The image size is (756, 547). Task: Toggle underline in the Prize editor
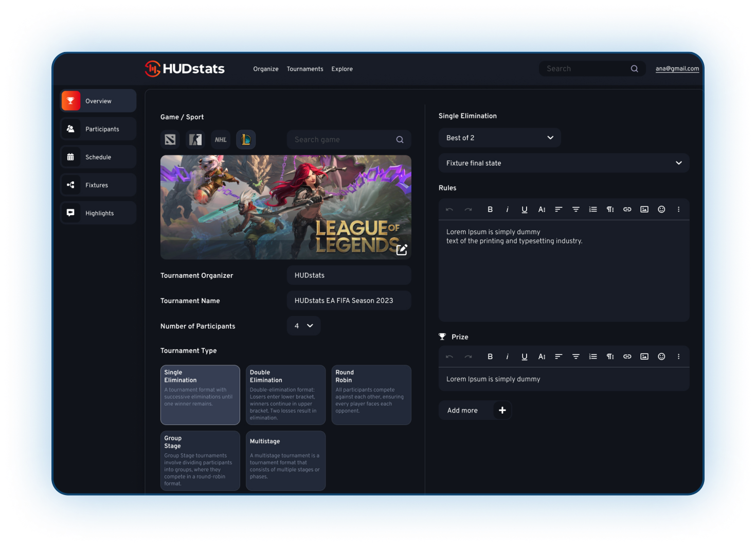524,357
